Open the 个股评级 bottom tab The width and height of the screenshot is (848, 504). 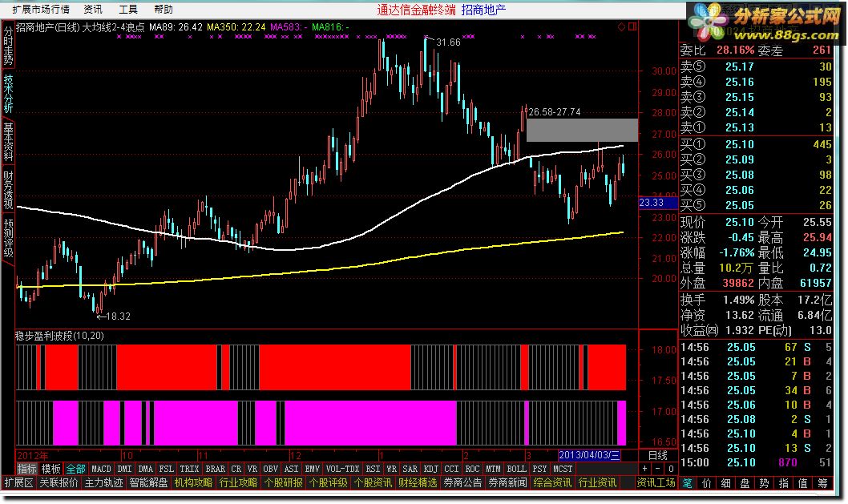(x=329, y=482)
